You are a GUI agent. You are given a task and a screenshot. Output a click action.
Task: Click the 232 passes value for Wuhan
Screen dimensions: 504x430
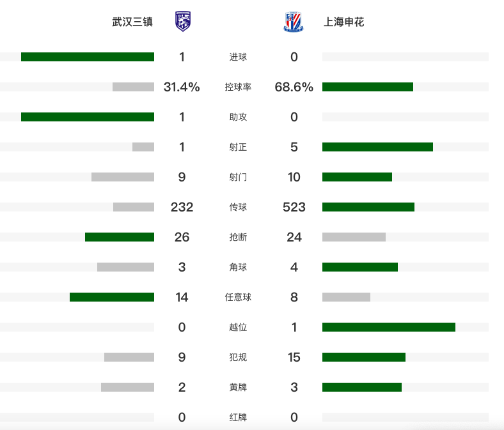(182, 207)
